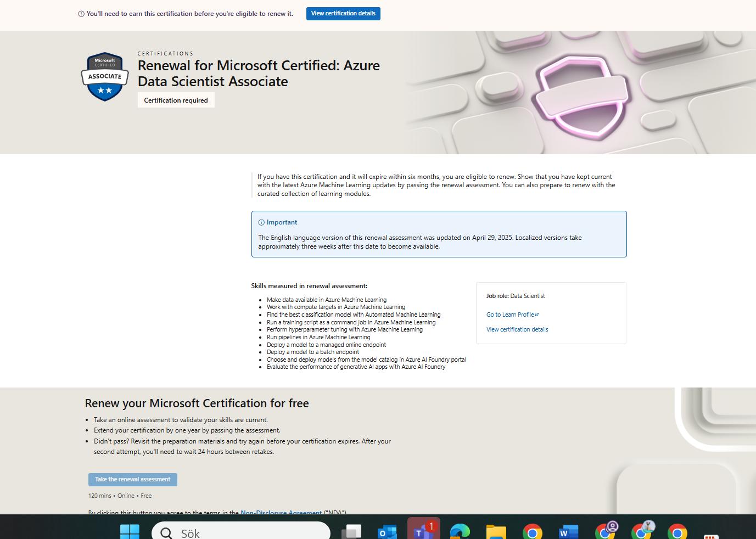Click the magnifier icon in the Sök box
The image size is (756, 539).
(166, 533)
